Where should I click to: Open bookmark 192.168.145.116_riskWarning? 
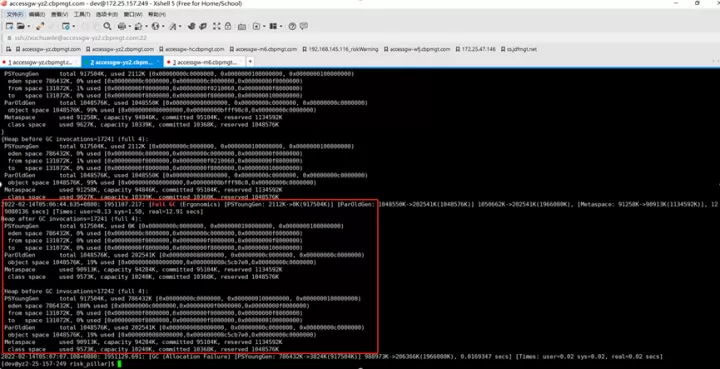tap(340, 49)
